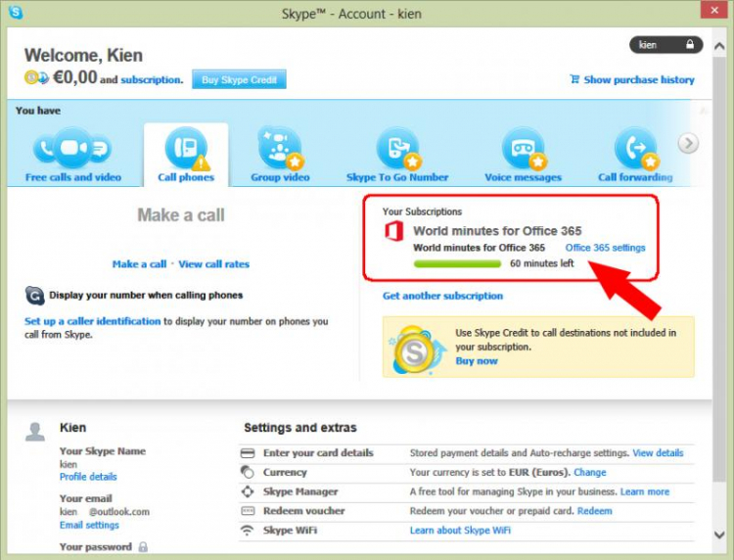Click Change to switch currency
Screen dimensions: 734x560
coord(590,472)
